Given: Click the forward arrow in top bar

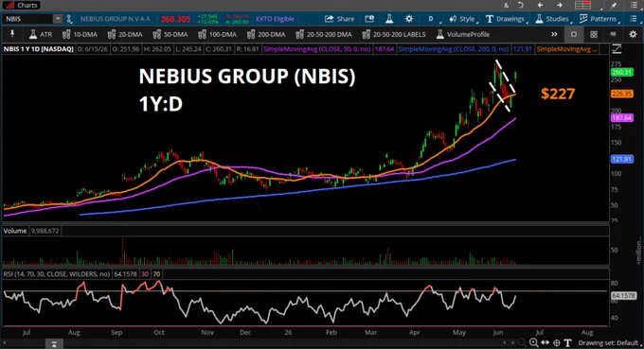Looking at the screenshot, I should (x=560, y=5).
